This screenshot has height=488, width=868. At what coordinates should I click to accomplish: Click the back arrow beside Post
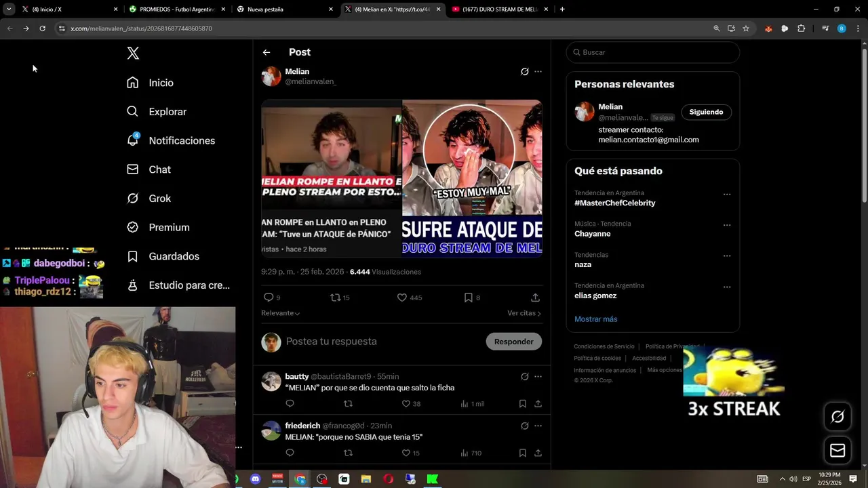267,52
